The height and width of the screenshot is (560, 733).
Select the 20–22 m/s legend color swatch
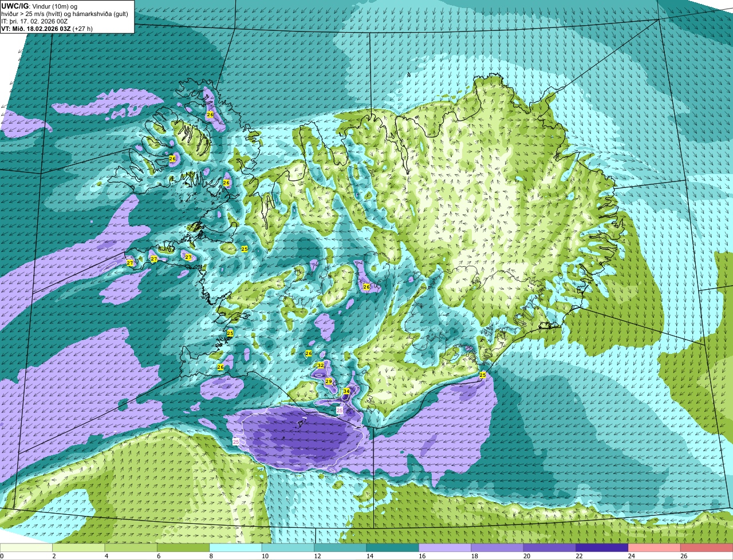(x=550, y=547)
